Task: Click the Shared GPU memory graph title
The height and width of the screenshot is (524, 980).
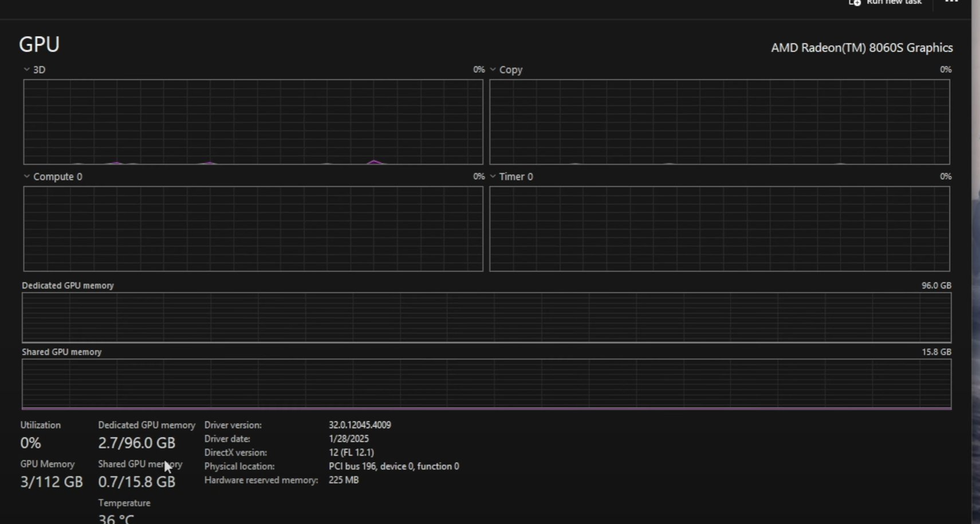Action: (x=62, y=352)
